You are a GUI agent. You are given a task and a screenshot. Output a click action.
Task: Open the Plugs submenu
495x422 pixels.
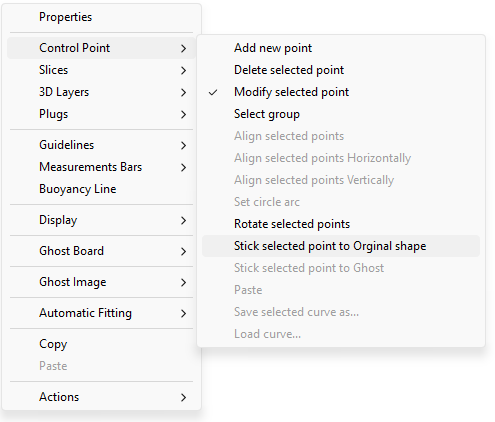click(101, 114)
